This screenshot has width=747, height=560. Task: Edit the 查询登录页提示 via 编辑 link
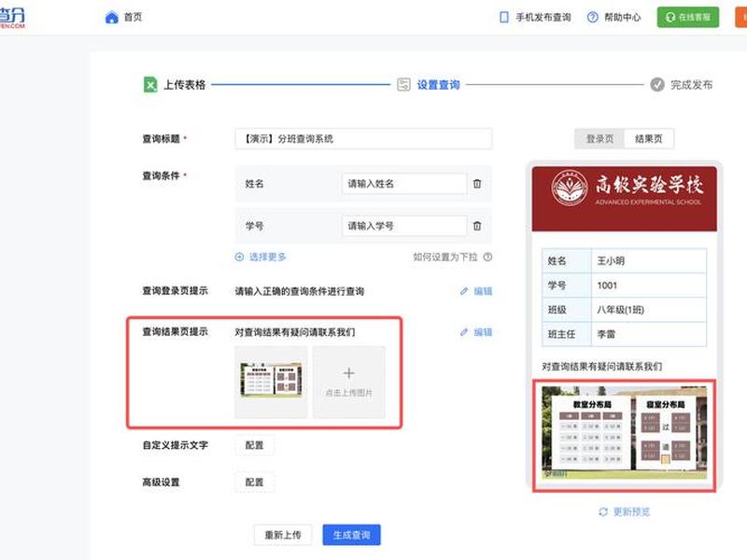click(x=483, y=291)
